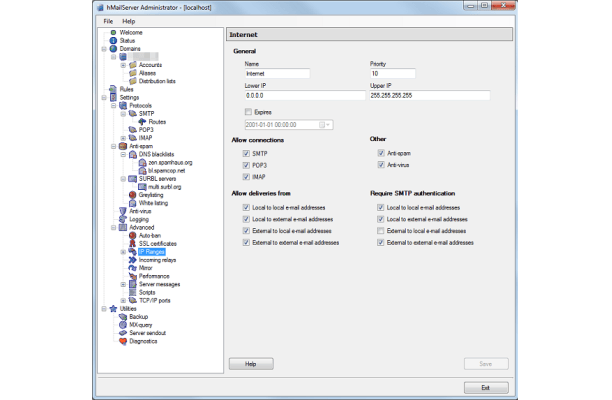Select the IMAP icon
The image size is (612, 400).
coord(133,138)
